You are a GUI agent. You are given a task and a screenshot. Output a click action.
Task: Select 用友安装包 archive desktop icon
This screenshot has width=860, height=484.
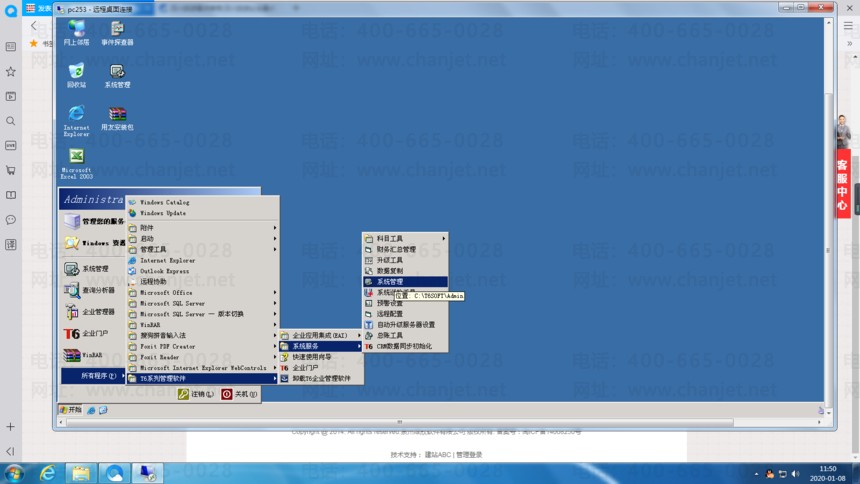[117, 119]
